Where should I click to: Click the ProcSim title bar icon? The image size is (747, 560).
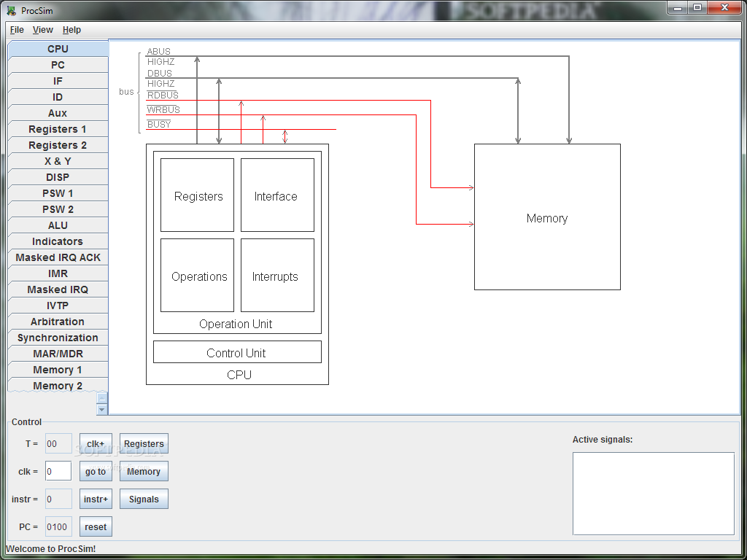(x=12, y=10)
